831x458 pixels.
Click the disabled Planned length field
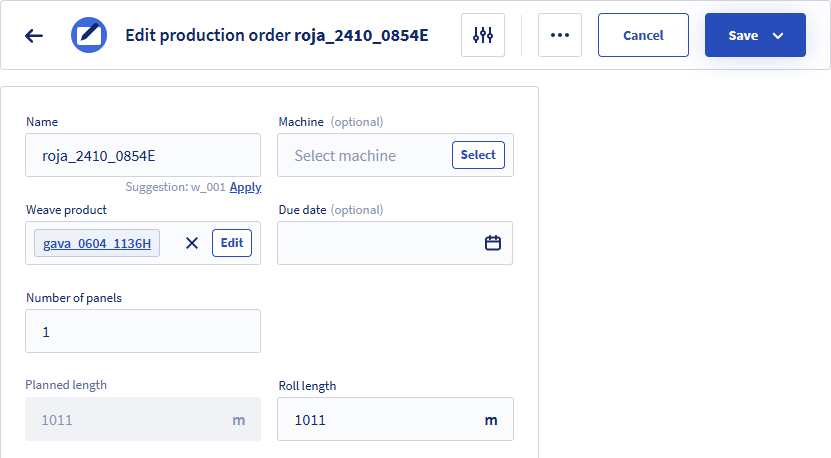(143, 419)
